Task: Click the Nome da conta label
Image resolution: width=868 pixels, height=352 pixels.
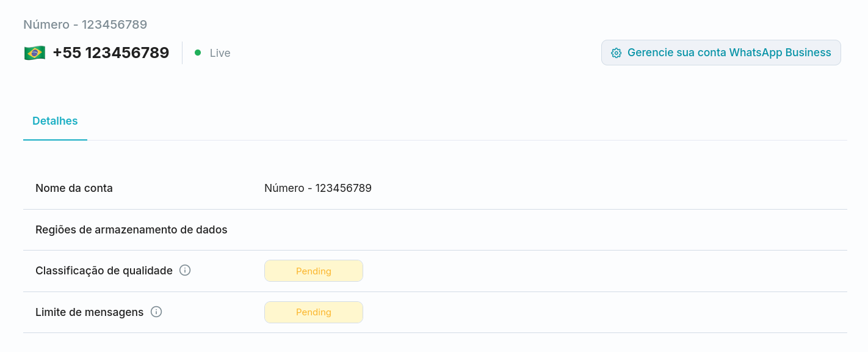Action: click(74, 188)
